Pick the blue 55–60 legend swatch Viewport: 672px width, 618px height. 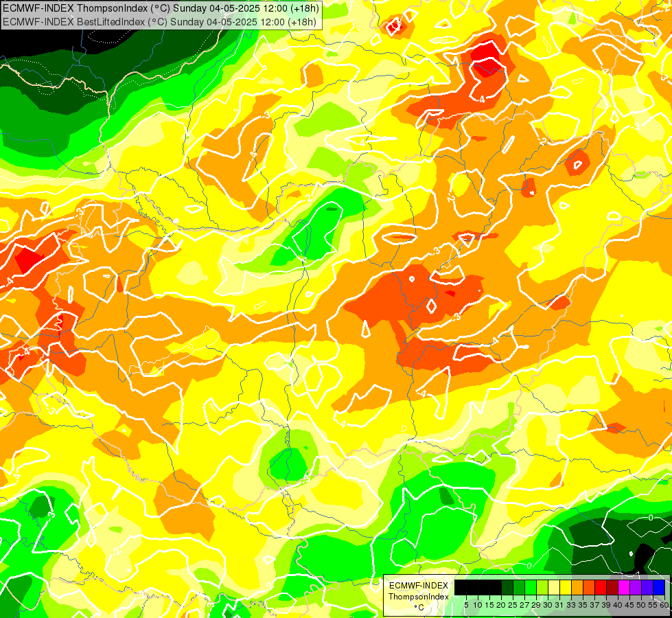659,588
